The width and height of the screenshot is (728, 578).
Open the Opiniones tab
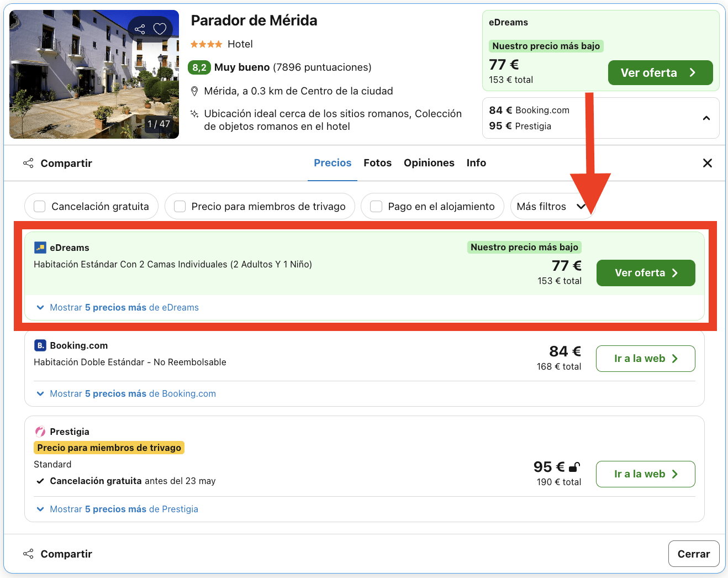429,163
